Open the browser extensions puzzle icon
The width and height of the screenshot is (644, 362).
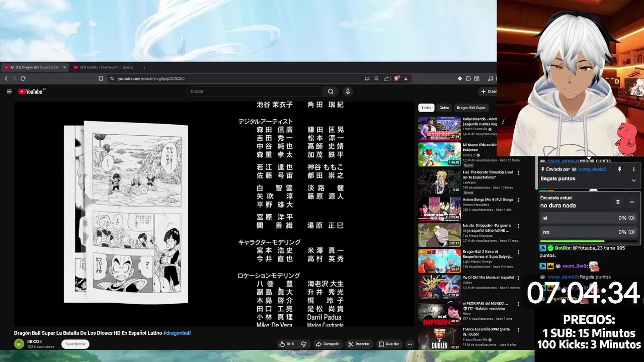click(x=468, y=78)
